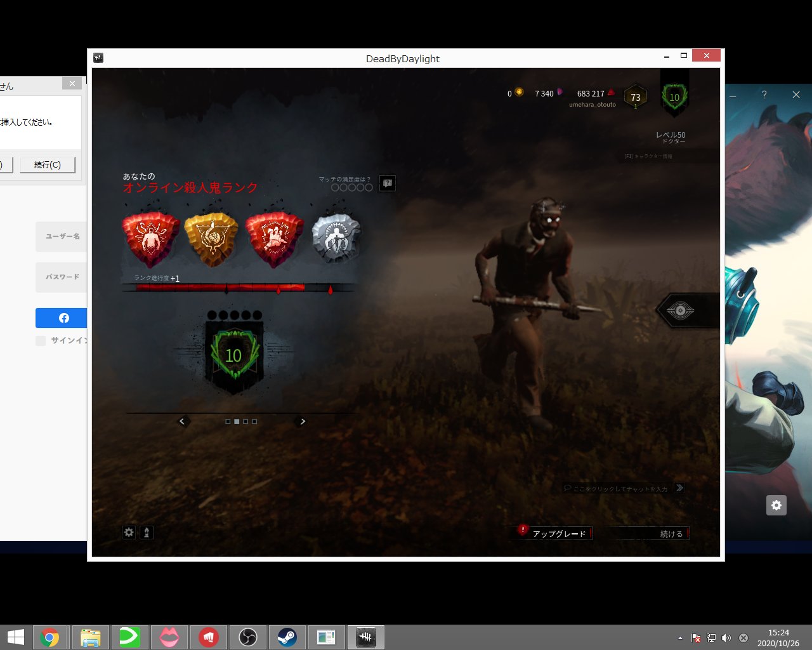Click the red Bloodpoints icon
Screen dimensions: 812x650
point(611,92)
